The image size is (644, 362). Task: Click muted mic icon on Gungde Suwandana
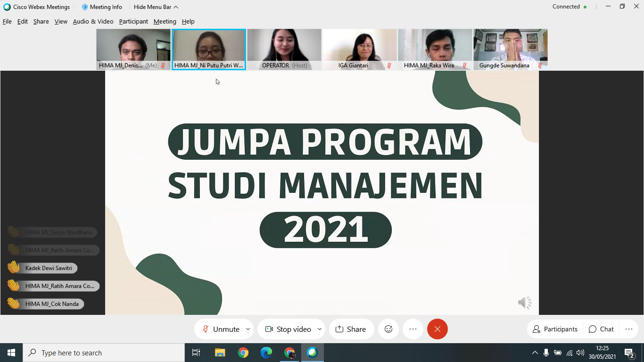[540, 66]
